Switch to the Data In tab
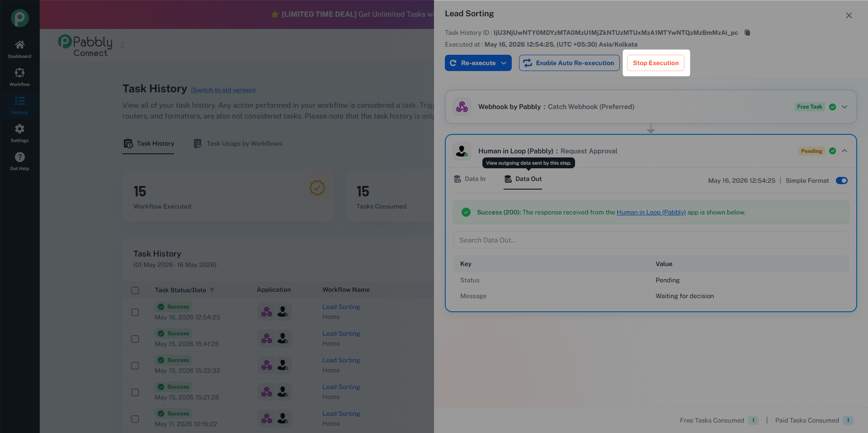 (x=470, y=179)
